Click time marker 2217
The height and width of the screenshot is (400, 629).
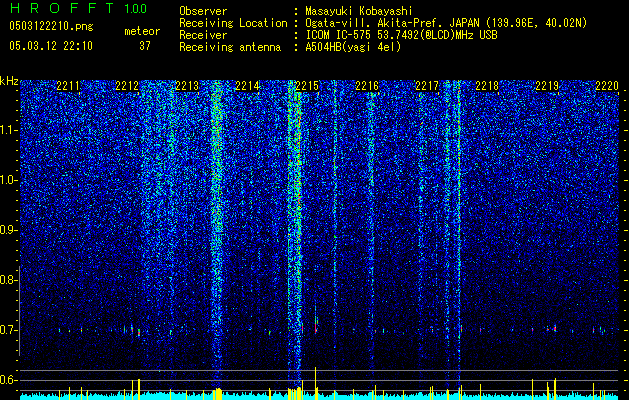(x=427, y=86)
